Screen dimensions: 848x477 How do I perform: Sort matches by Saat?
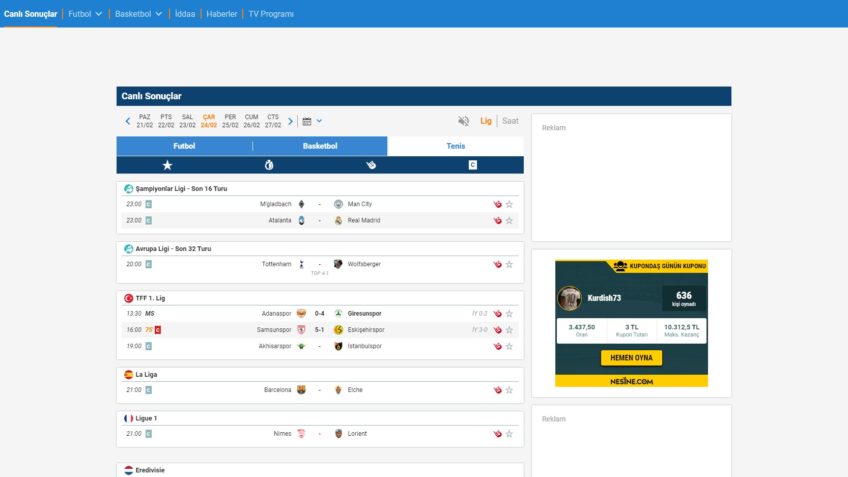click(x=510, y=121)
